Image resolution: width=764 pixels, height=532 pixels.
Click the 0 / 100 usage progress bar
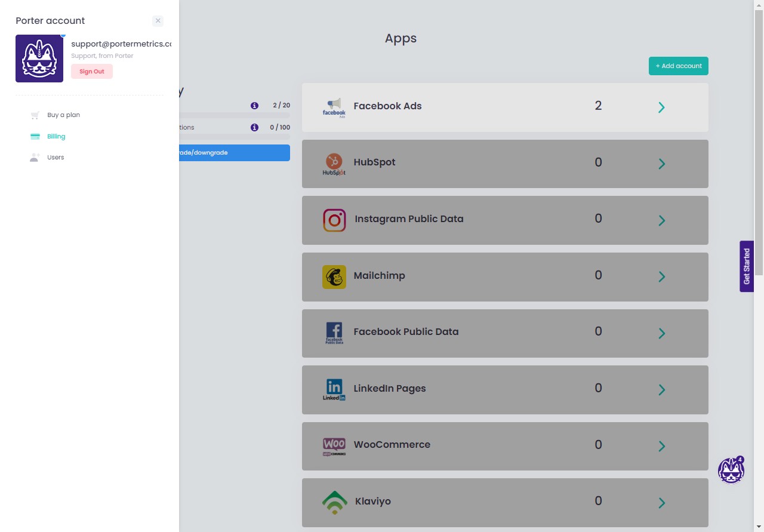tap(235, 137)
